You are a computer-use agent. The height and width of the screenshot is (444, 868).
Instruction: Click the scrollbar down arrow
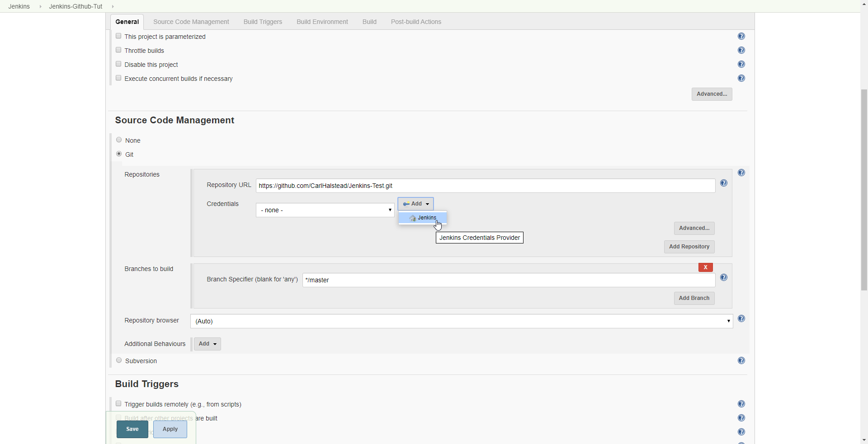[x=864, y=440]
